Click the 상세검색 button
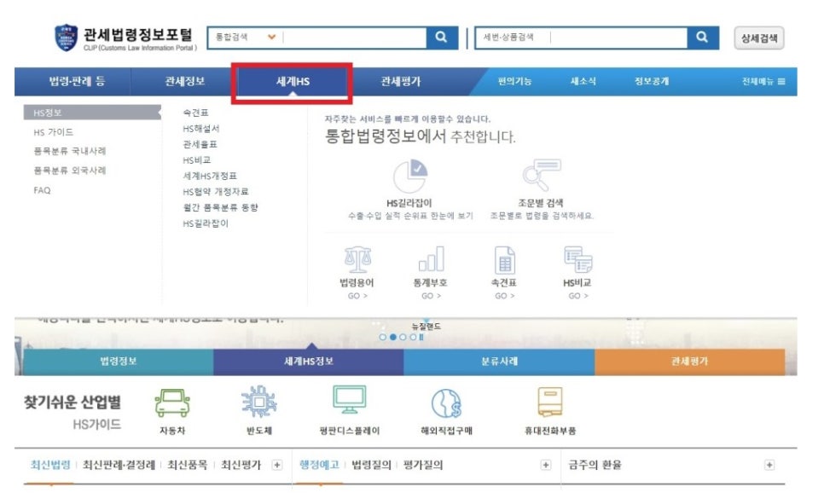This screenshot has width=824, height=504. coord(759,38)
